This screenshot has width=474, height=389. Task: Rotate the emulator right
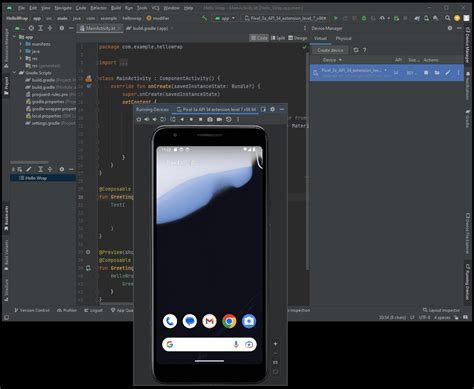pos(173,119)
